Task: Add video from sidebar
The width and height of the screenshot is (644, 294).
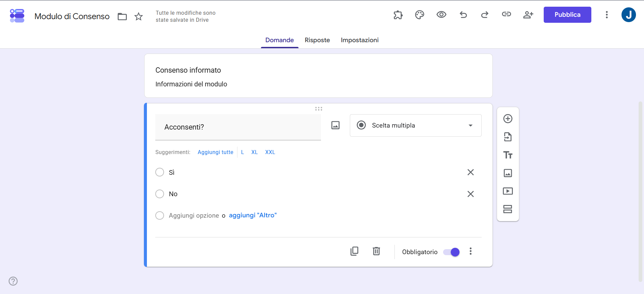Action: coord(508,191)
